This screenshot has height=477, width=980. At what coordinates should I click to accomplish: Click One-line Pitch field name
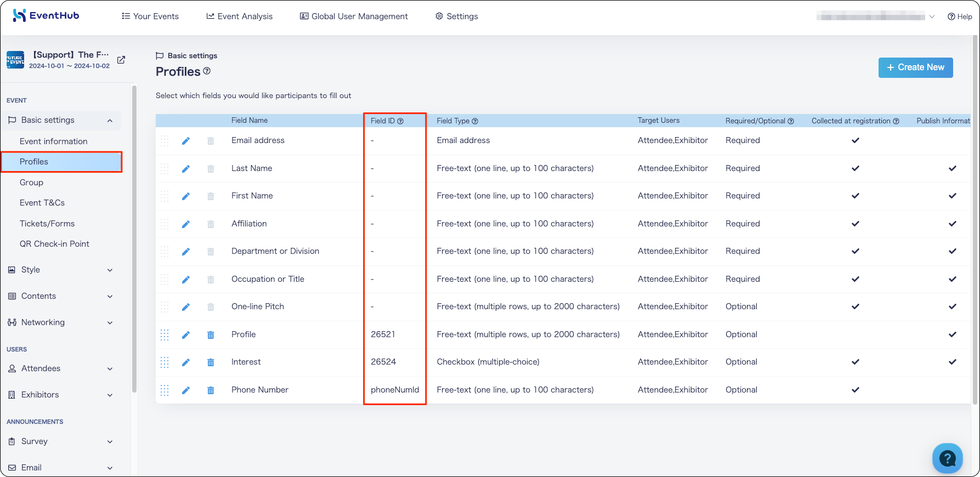point(258,306)
